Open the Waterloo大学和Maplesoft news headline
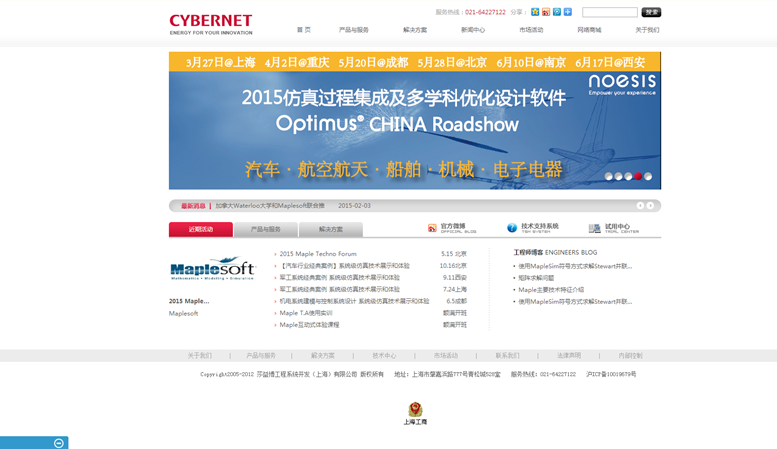This screenshot has height=449, width=777. (270, 206)
